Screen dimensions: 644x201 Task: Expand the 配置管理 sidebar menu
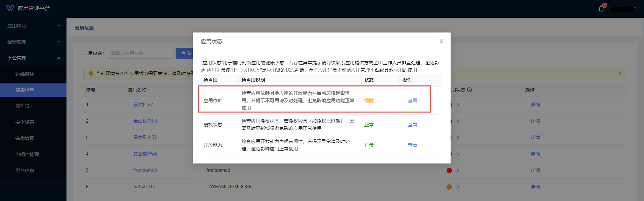33,42
